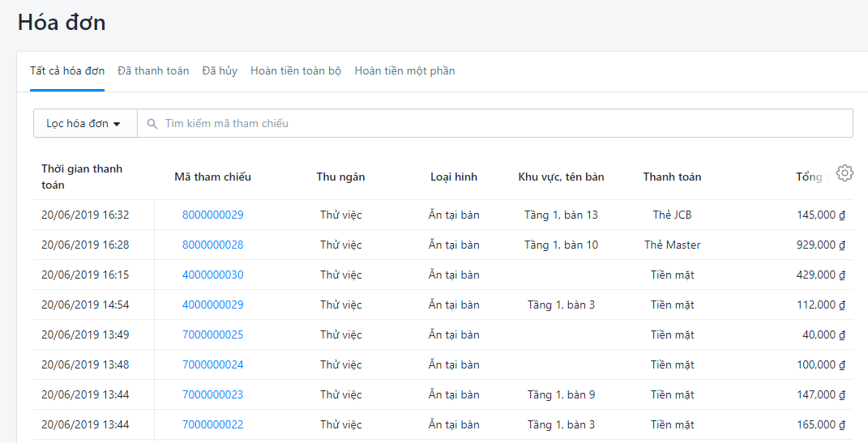This screenshot has width=868, height=443.
Task: Go to Hoàn tiền một phần tab
Action: [x=404, y=71]
